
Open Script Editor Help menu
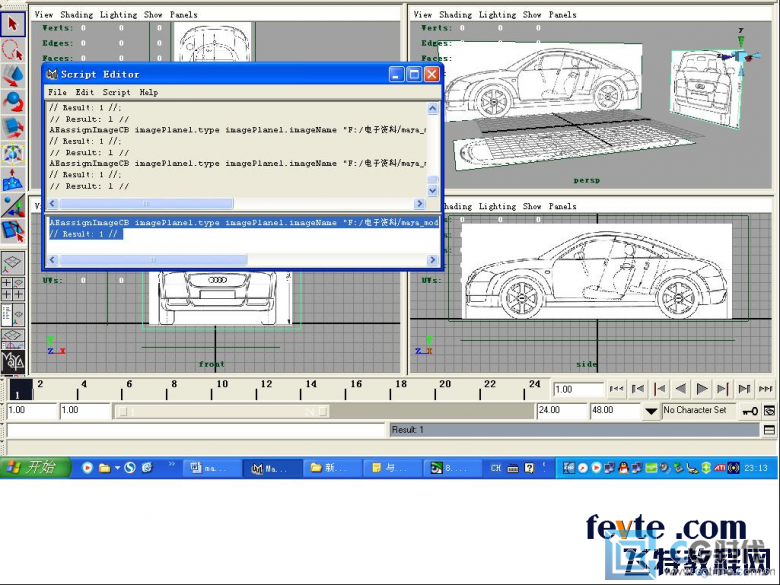tap(149, 92)
